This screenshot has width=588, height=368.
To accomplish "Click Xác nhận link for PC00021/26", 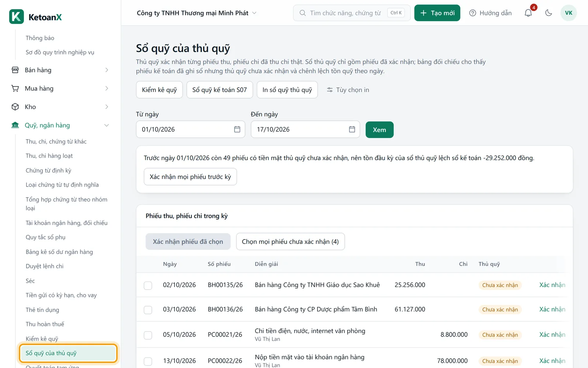I will pos(552,335).
